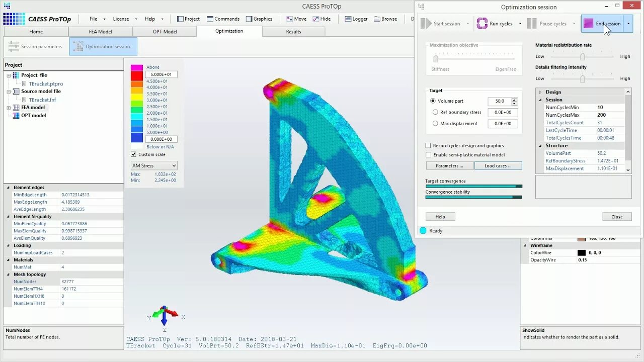Open Session parameters
This screenshot has width=644, height=362.
tap(35, 46)
